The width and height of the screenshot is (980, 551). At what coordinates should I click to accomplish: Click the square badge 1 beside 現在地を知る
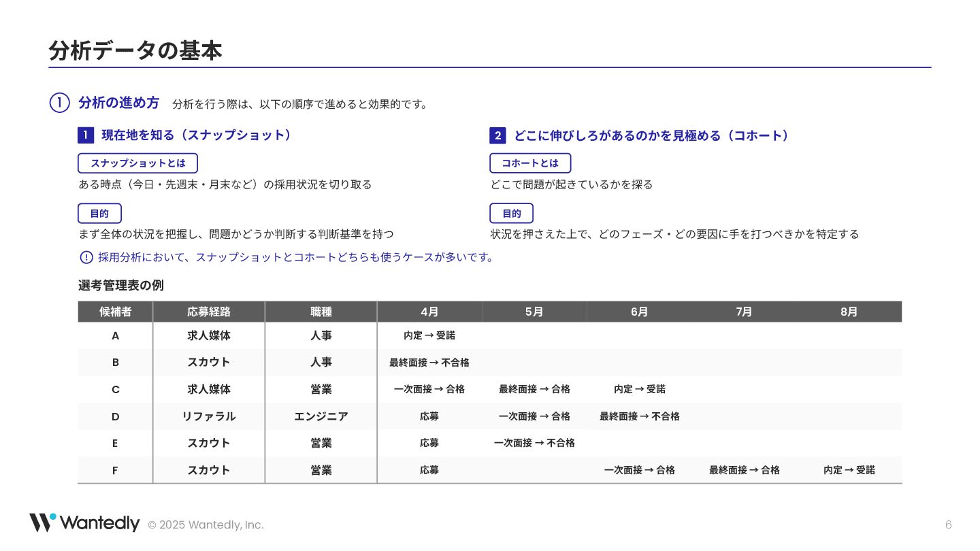pyautogui.click(x=86, y=135)
